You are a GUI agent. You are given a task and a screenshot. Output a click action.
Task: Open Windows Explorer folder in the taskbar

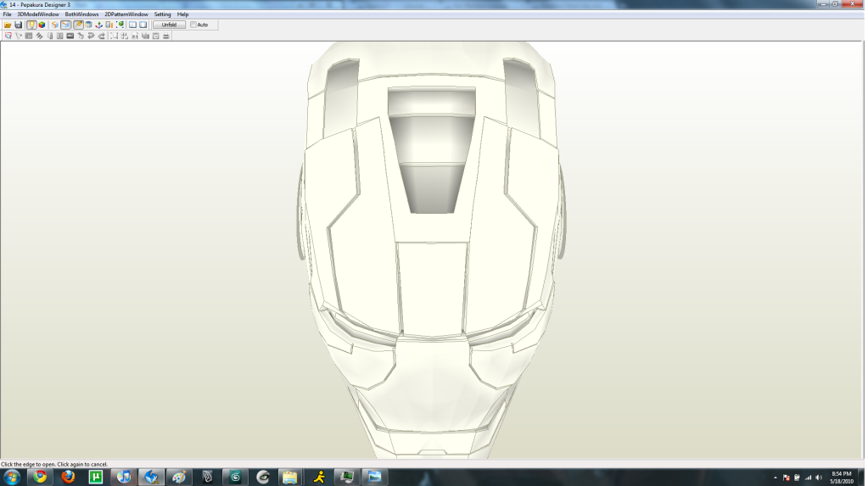pyautogui.click(x=289, y=477)
